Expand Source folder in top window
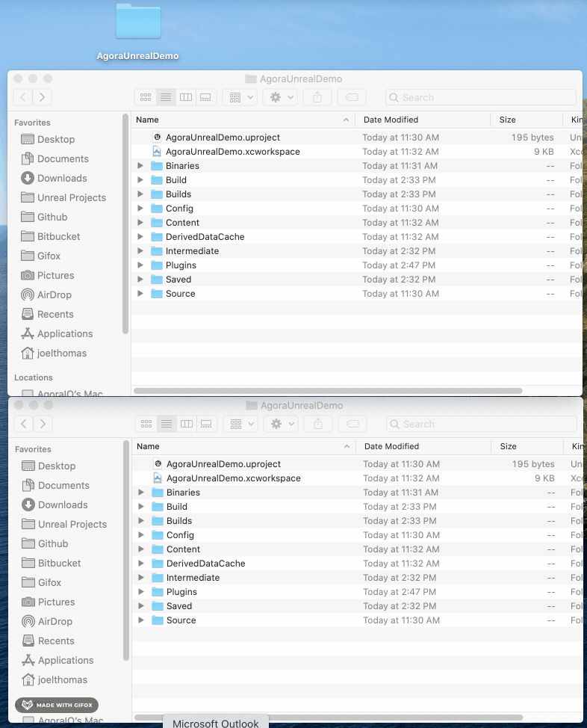Screen dimensions: 587x728 (x=140, y=294)
